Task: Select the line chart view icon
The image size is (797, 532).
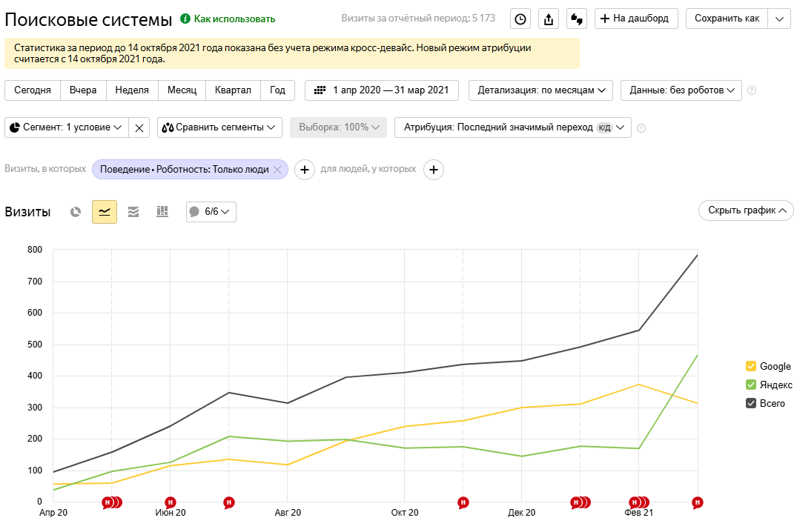Action: tap(105, 212)
